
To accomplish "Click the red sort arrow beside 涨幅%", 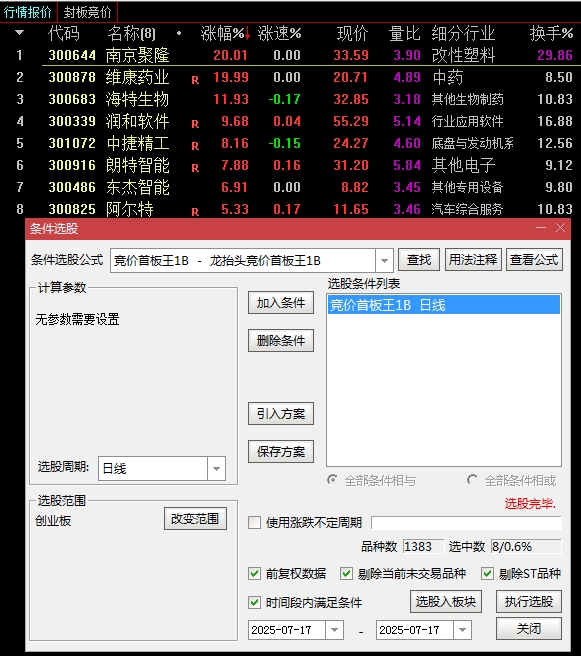I will (248, 33).
